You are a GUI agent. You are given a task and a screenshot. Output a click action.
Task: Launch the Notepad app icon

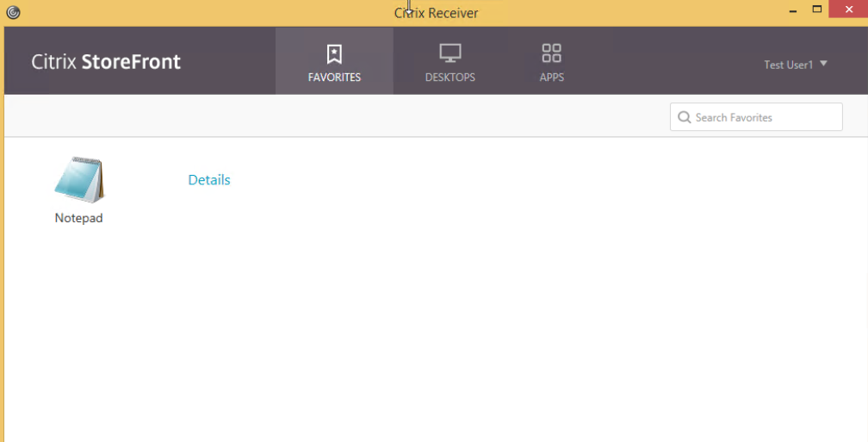[x=79, y=180]
